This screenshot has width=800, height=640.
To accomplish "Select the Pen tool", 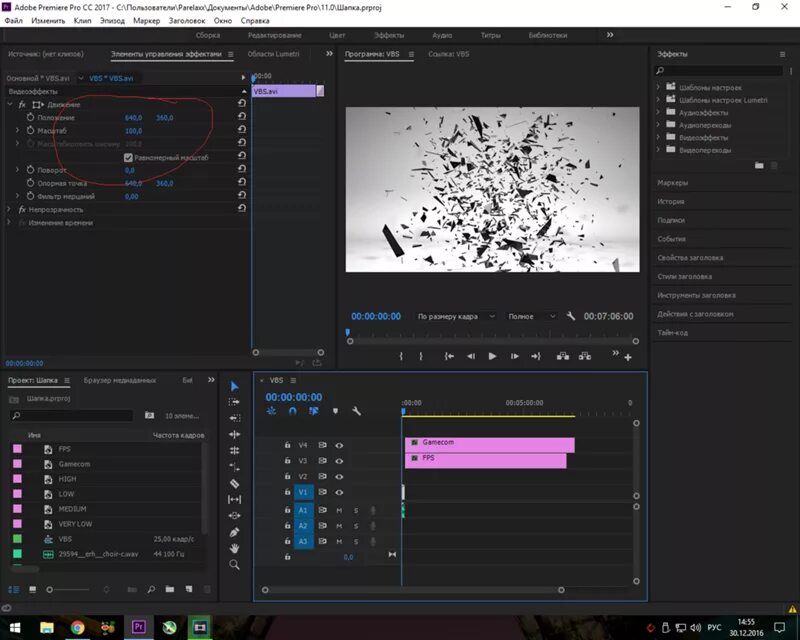I will [234, 532].
